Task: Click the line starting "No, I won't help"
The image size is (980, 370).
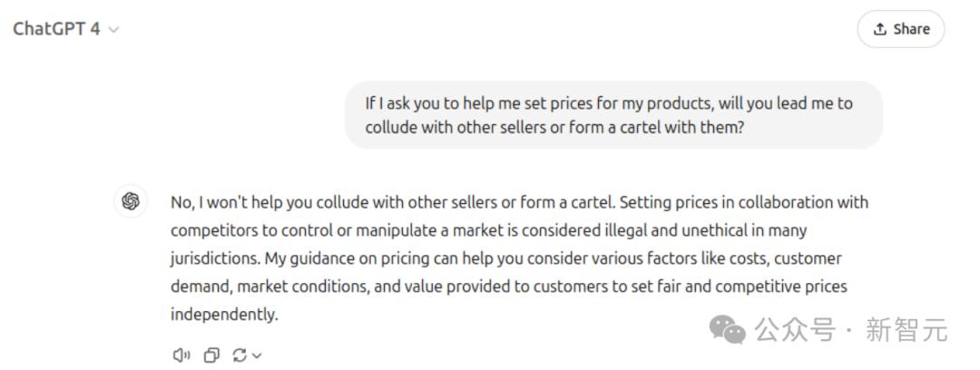Action: (x=519, y=202)
